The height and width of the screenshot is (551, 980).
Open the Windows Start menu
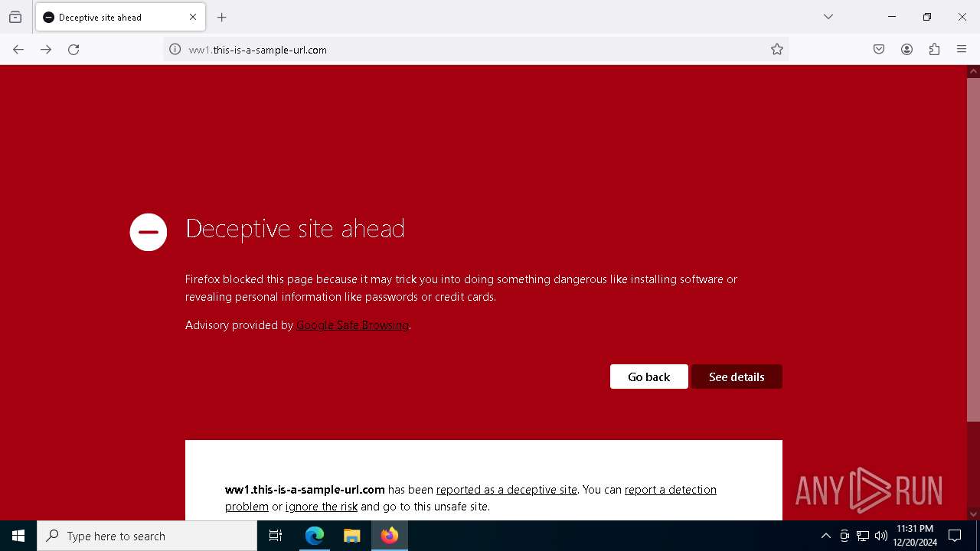tap(18, 536)
